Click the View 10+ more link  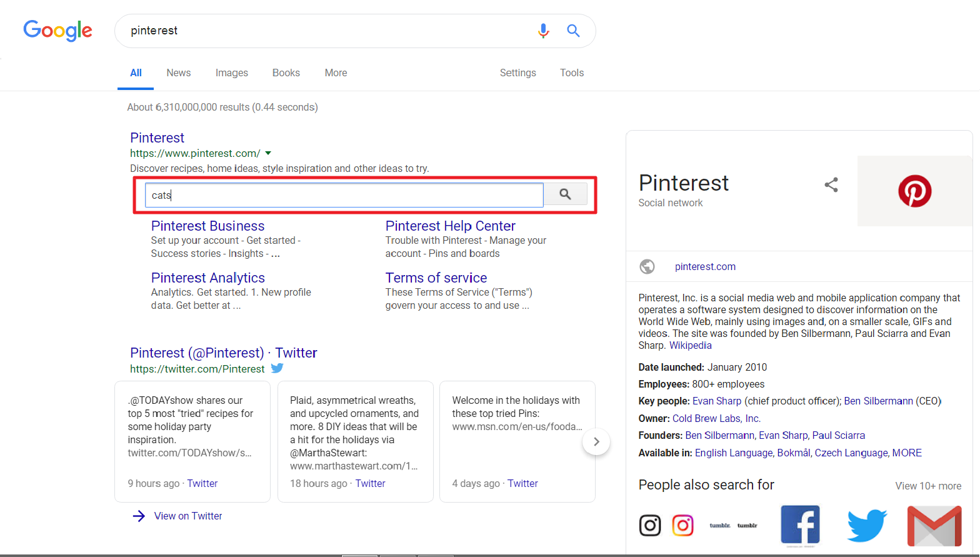coord(928,486)
